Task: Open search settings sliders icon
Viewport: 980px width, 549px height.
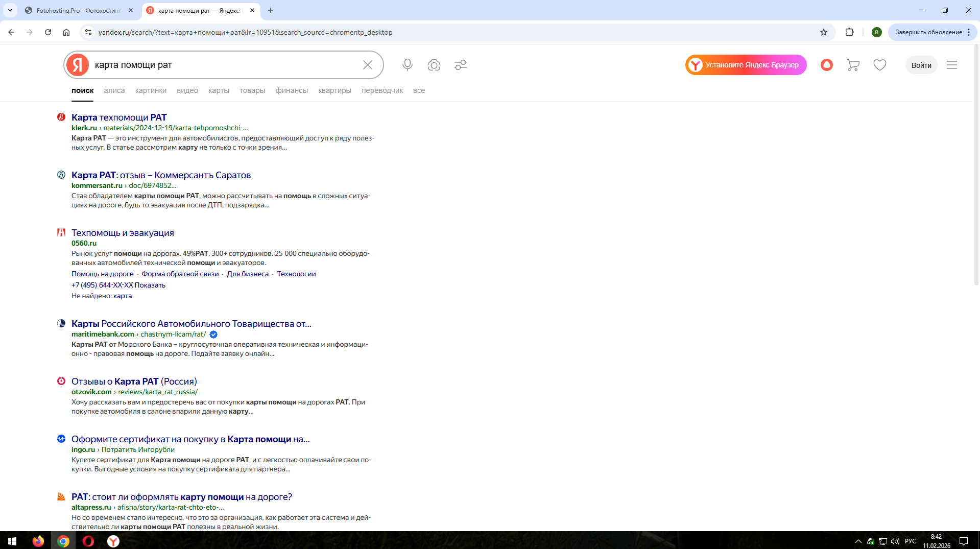Action: pyautogui.click(x=461, y=65)
